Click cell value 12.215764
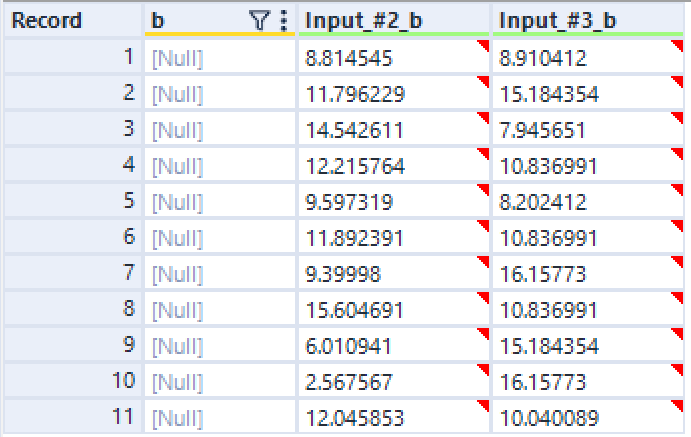 [x=355, y=167]
